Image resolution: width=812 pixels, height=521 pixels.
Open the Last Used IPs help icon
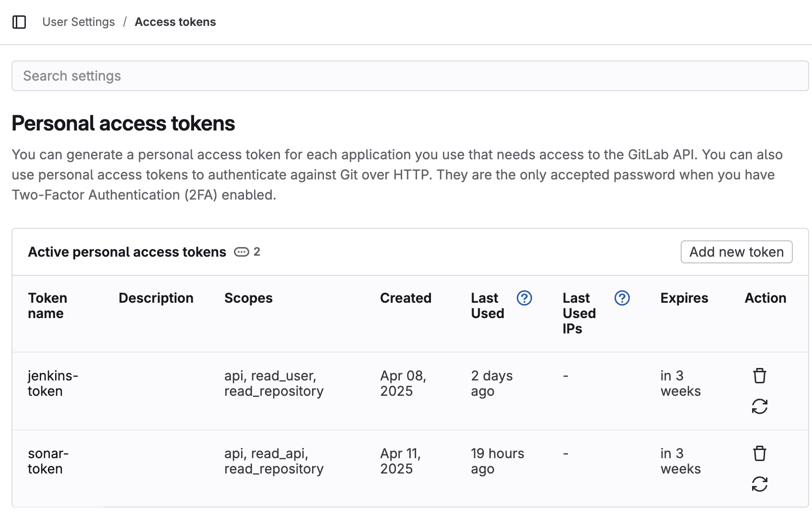pyautogui.click(x=622, y=298)
